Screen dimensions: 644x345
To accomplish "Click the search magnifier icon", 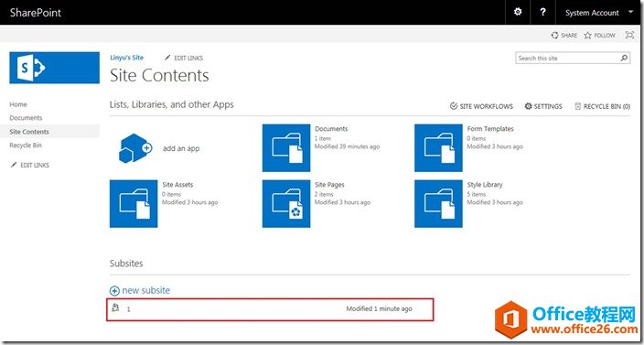I will pyautogui.click(x=624, y=58).
